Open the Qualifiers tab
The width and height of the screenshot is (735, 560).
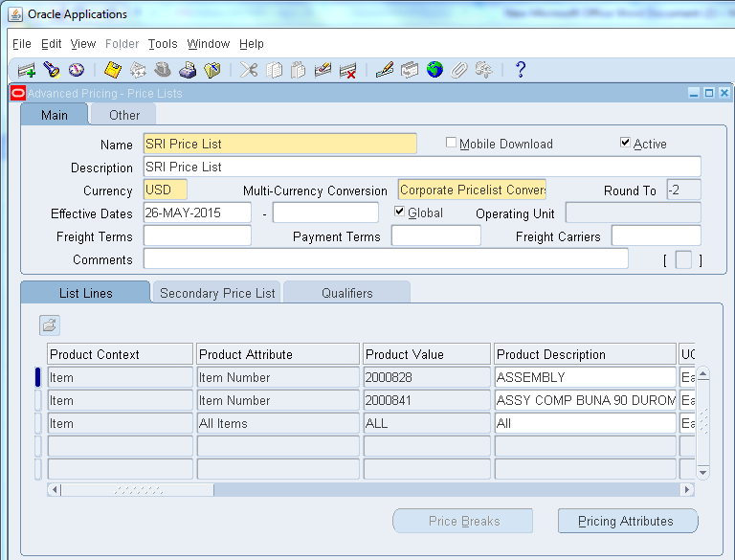(x=346, y=293)
